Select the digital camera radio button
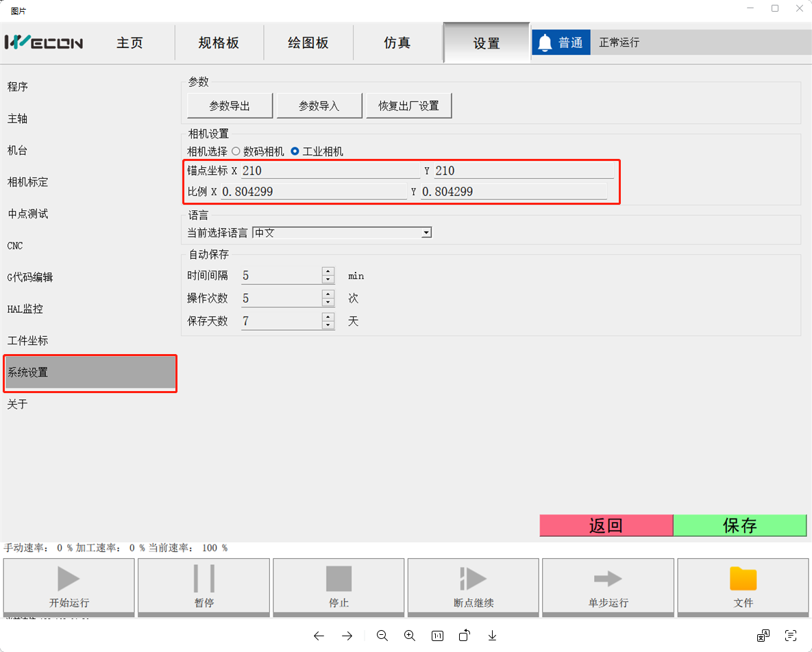Screen dimensions: 812x652 [x=236, y=151]
